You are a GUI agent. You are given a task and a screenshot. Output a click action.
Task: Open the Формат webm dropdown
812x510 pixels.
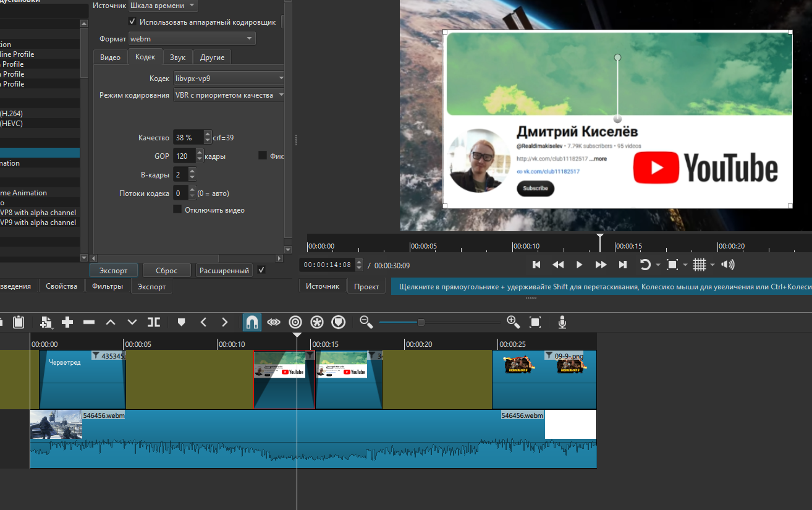(x=192, y=38)
